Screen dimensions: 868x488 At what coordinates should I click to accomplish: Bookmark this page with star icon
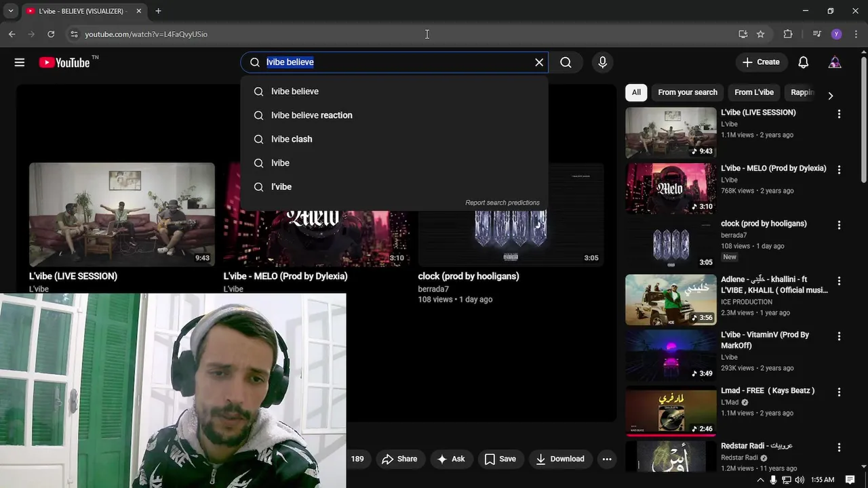tap(761, 34)
